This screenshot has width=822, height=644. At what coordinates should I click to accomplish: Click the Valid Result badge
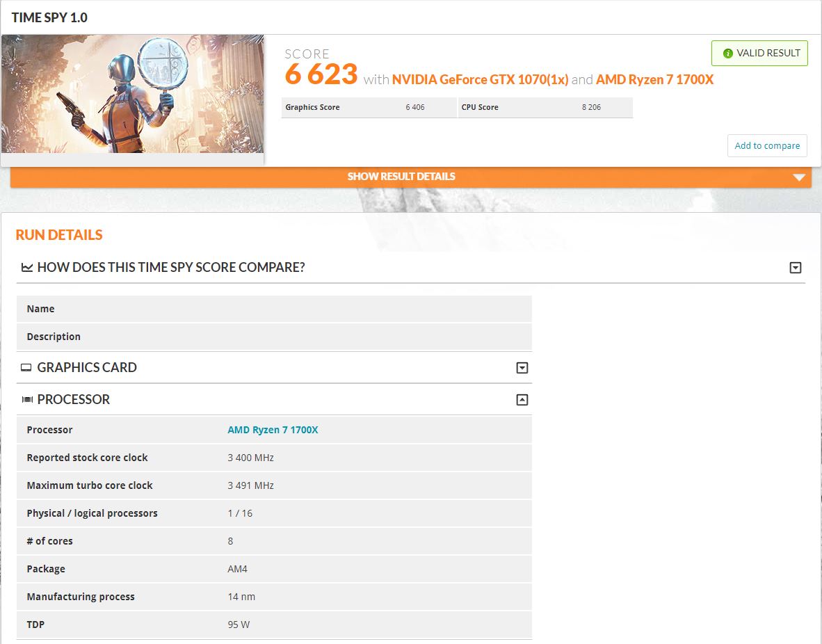(759, 53)
